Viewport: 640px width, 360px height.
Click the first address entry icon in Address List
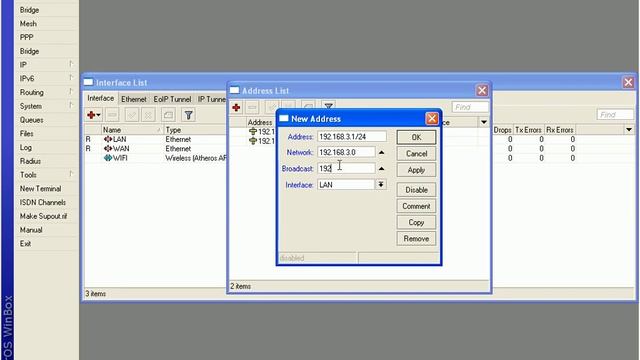pos(253,131)
